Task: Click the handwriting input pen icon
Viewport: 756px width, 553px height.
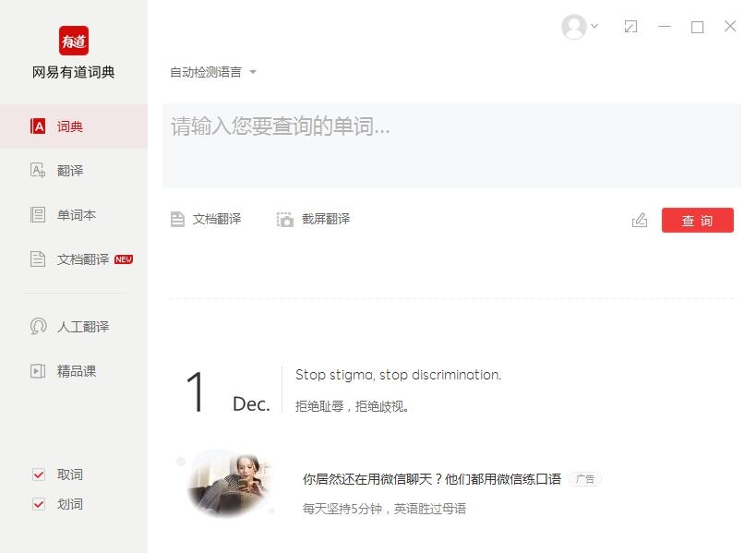Action: coord(640,220)
